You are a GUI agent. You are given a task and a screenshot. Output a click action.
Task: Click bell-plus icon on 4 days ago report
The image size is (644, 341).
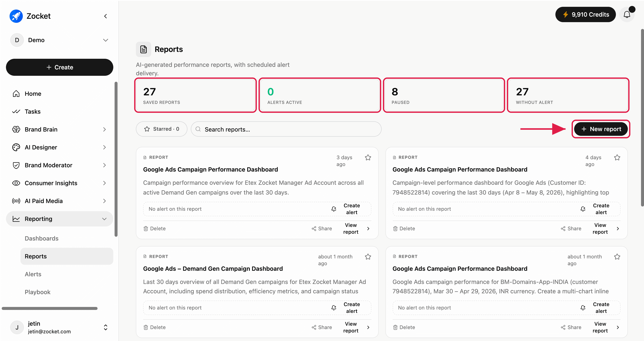pyautogui.click(x=583, y=209)
